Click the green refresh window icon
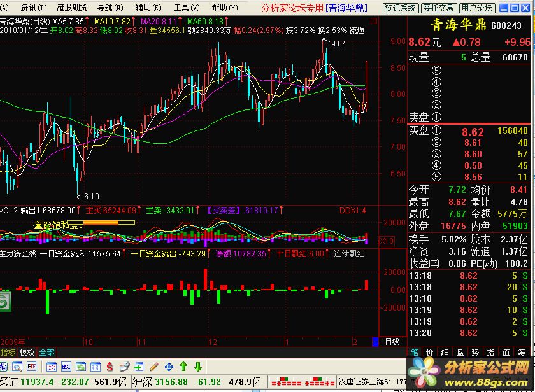The height and width of the screenshot is (392, 535). 81,367
